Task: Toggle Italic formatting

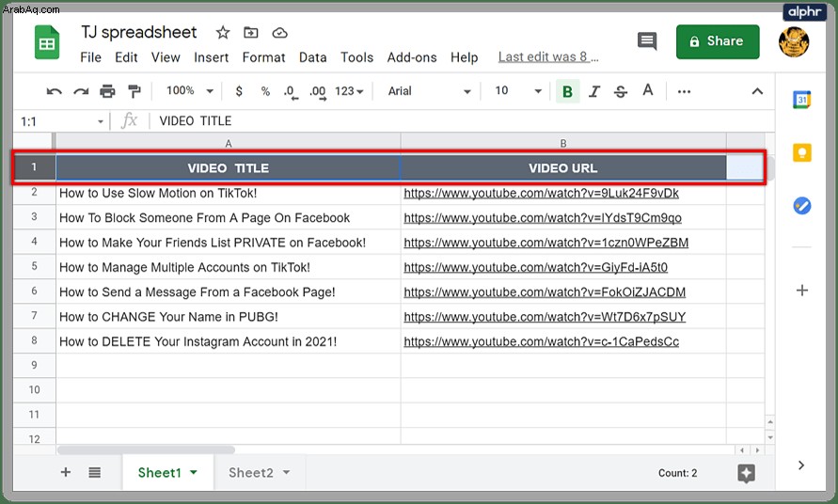Action: (x=593, y=91)
